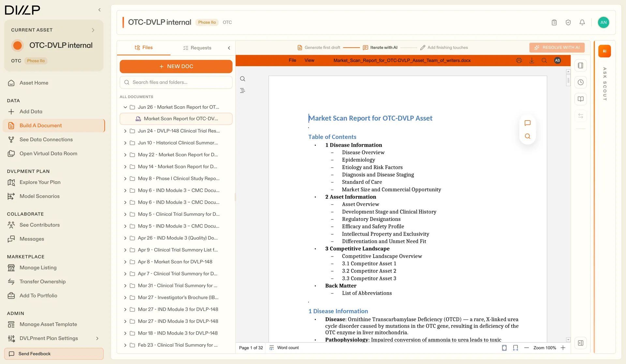Add a comment with the speech bubble icon
626x364 pixels.
click(x=528, y=123)
